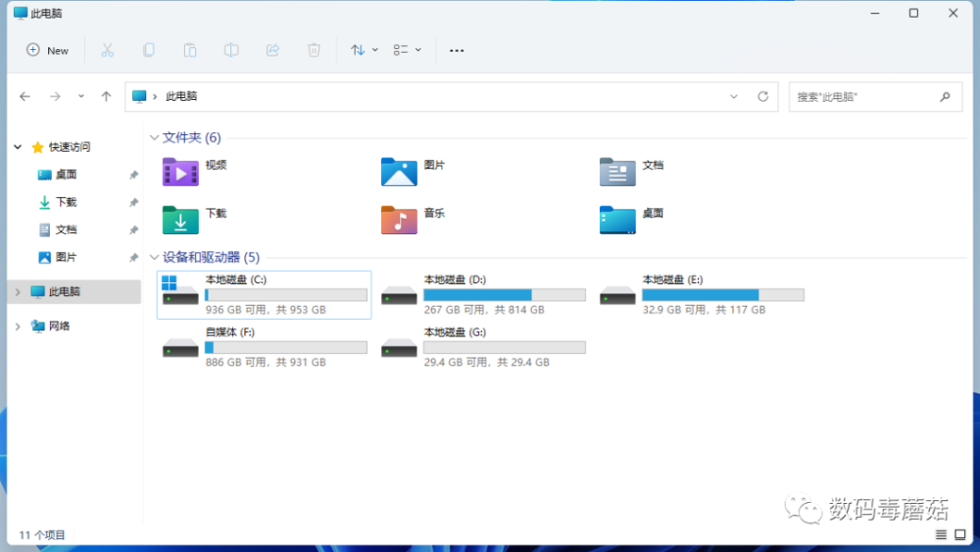Unpin 桌面 via its pin icon
This screenshot has height=552, width=980.
133,176
